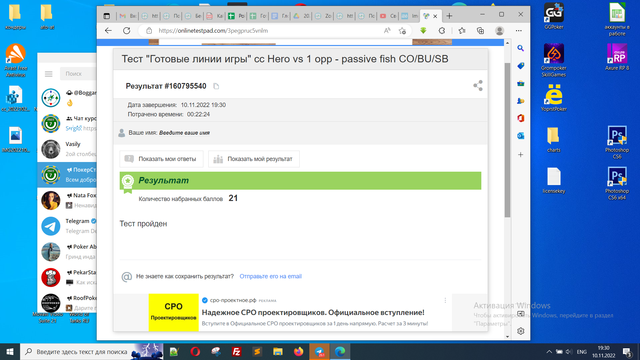Open the Telegram official chat
The width and height of the screenshot is (640, 360).
click(x=67, y=226)
